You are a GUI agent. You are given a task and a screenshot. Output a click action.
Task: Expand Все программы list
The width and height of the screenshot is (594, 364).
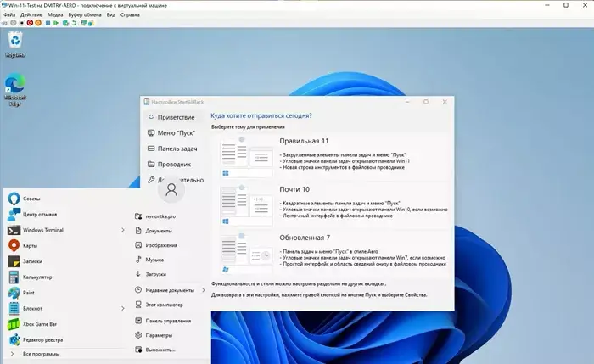(39, 353)
